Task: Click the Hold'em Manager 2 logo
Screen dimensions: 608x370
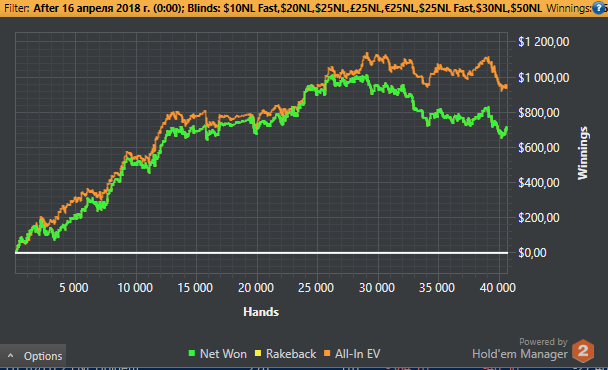Action: (583, 351)
